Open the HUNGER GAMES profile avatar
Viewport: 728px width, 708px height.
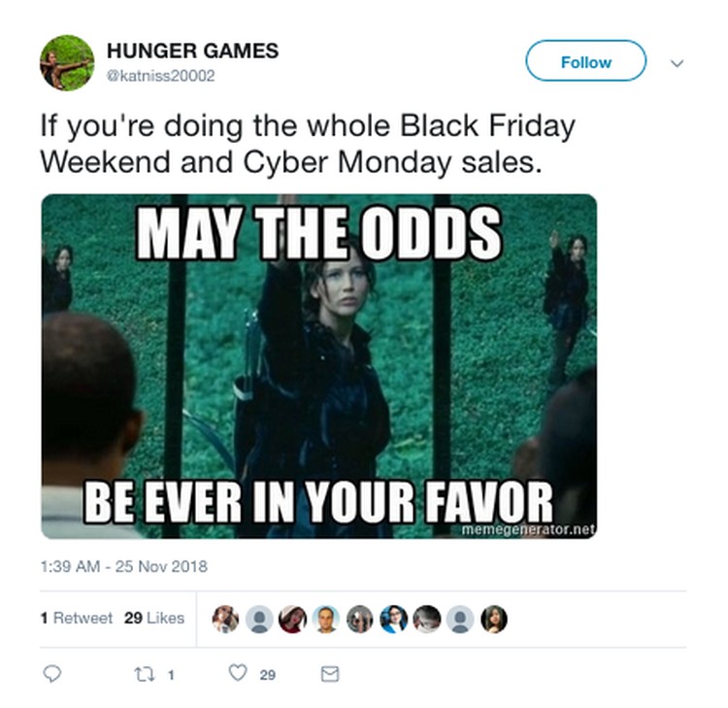tap(67, 63)
